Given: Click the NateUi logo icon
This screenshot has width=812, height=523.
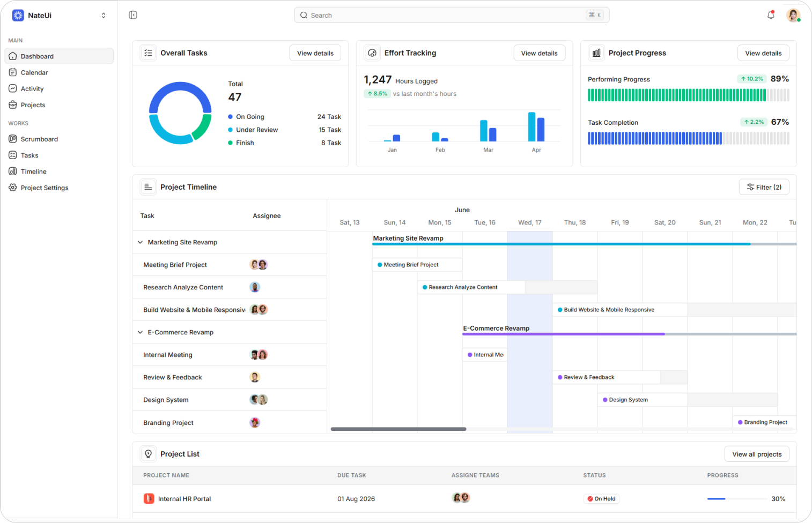Looking at the screenshot, I should pyautogui.click(x=18, y=16).
